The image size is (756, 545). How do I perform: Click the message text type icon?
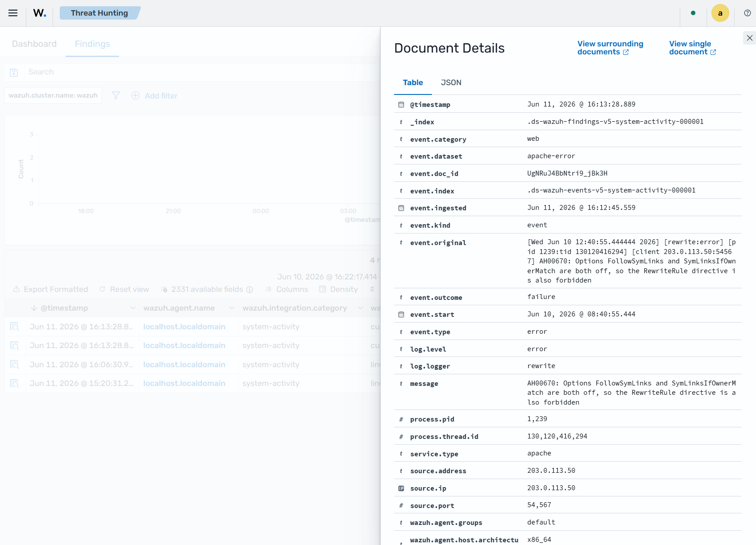(x=401, y=384)
